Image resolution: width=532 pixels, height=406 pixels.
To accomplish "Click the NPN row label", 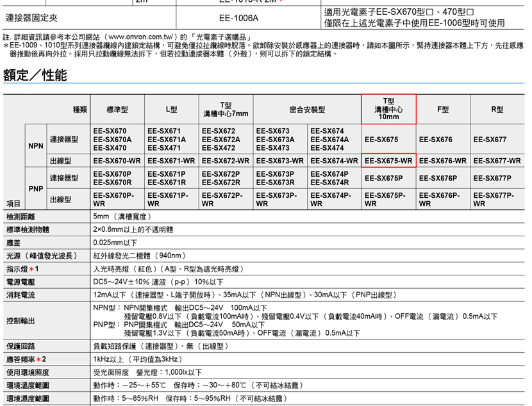I will (x=36, y=145).
